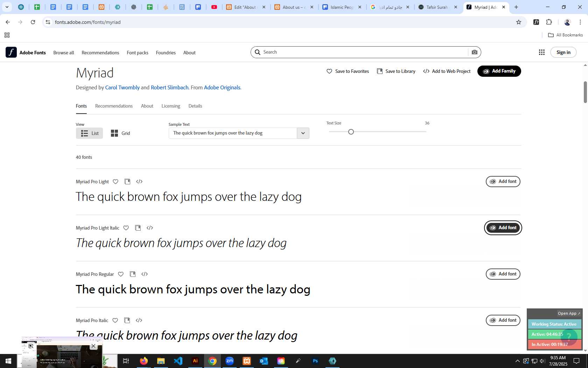Viewport: 588px width, 368px height.
Task: Save Myriad Pro Light Italic to library icon
Action: 138,228
